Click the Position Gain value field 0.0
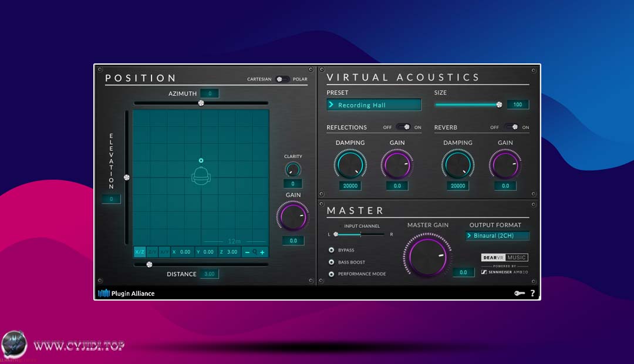The height and width of the screenshot is (364, 634). click(x=293, y=241)
